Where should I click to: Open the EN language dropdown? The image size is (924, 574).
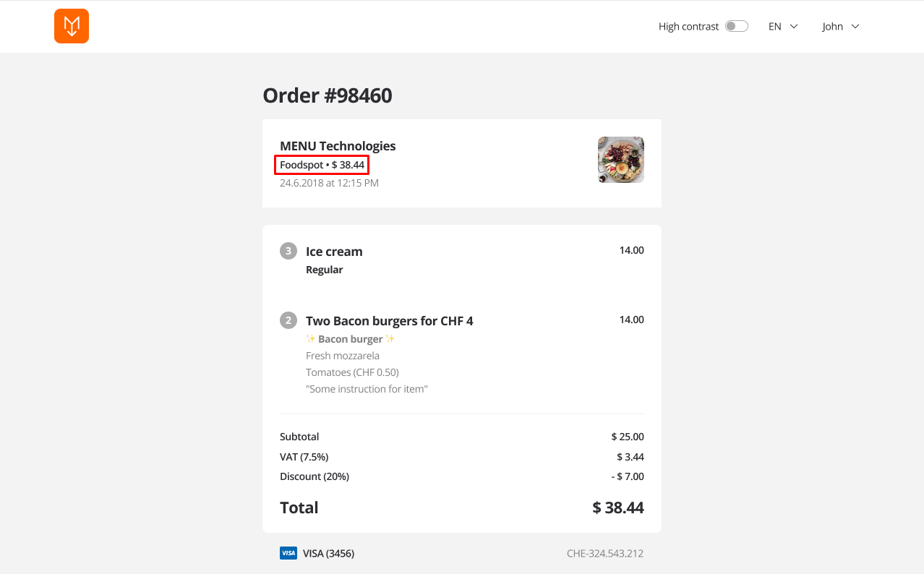click(783, 27)
